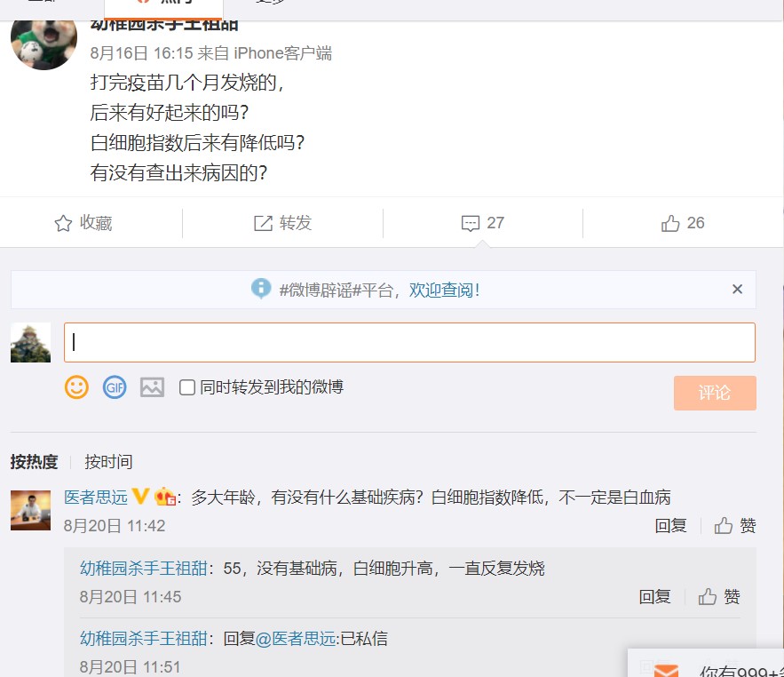Sort comments by 按时间
The height and width of the screenshot is (677, 784).
click(108, 461)
